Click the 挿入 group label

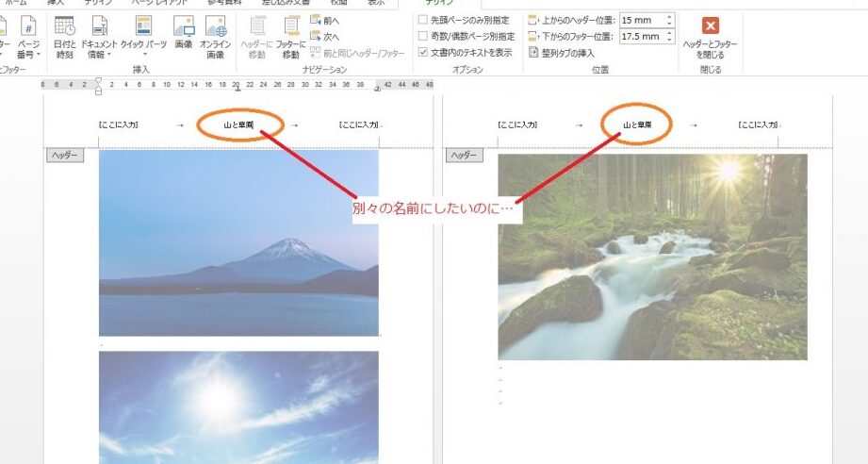141,70
